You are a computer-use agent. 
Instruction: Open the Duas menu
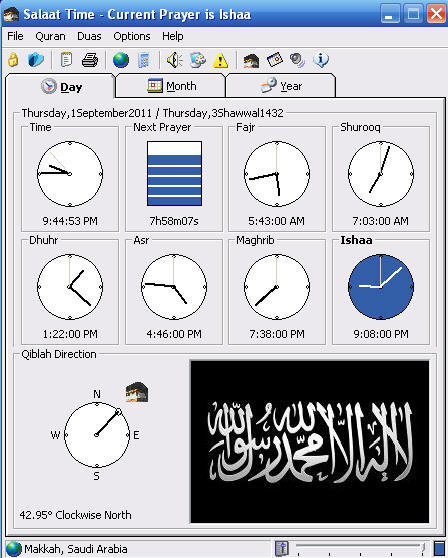[89, 36]
